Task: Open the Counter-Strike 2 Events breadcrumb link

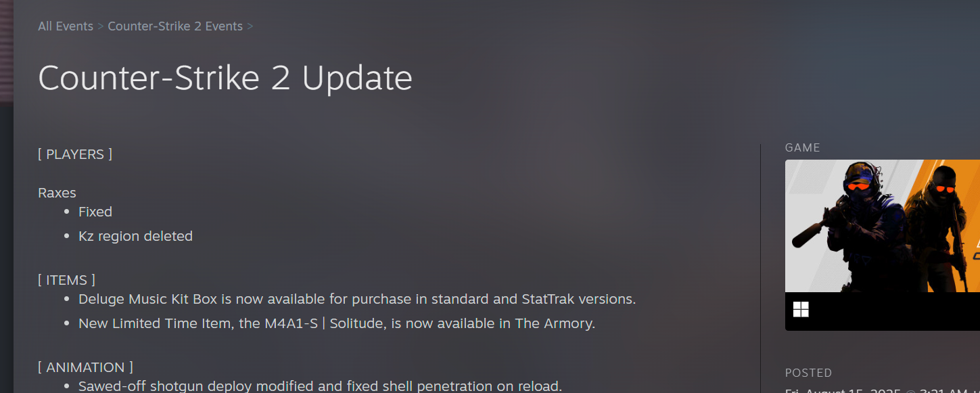Action: coord(175,26)
